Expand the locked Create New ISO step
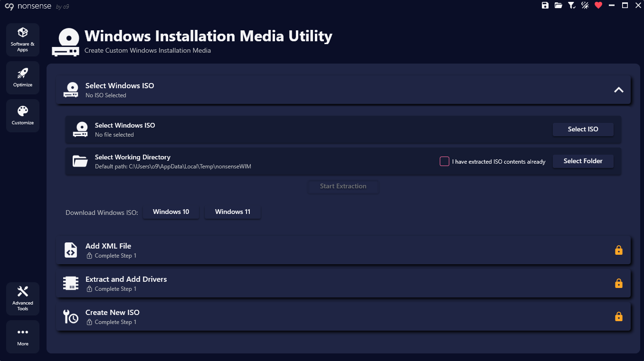 pos(343,316)
